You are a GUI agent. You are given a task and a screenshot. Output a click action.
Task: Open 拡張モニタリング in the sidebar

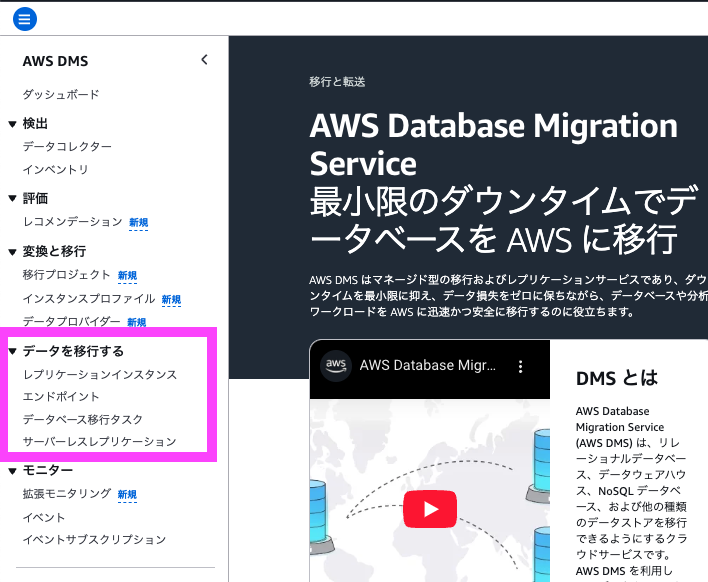67,494
